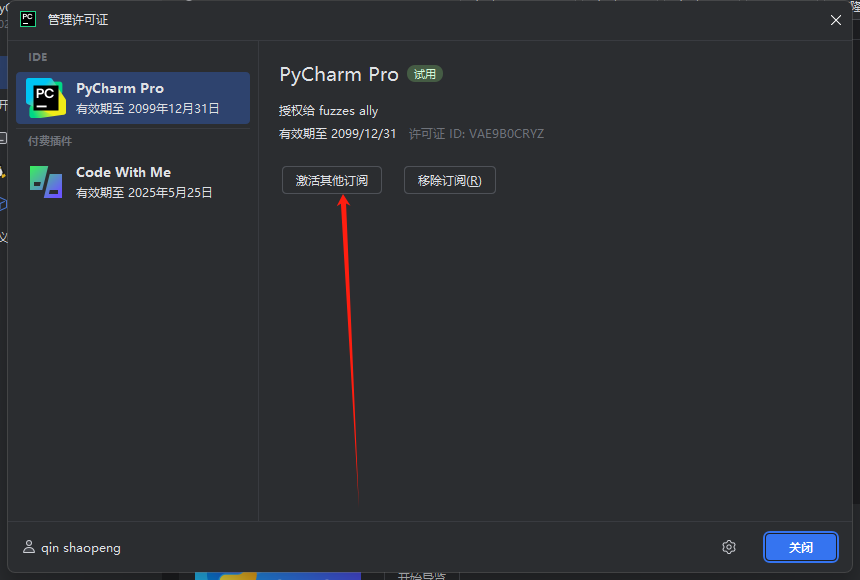Click the 有效期至 2099年12月31日 text
This screenshot has height=580, width=860.
(x=148, y=109)
